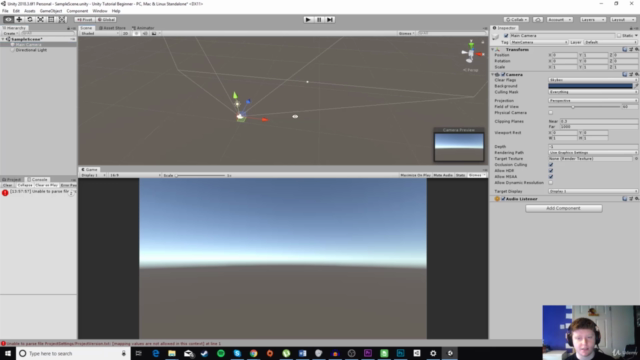Screen dimensions: 640x360
Task: Click the scene effects image icon
Action: click(x=154, y=33)
